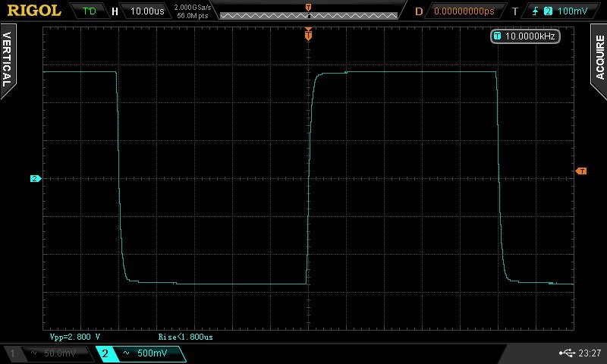Select the 10.00us horizontal timebase value
Viewport: 607px width, 364px height.
(x=147, y=11)
